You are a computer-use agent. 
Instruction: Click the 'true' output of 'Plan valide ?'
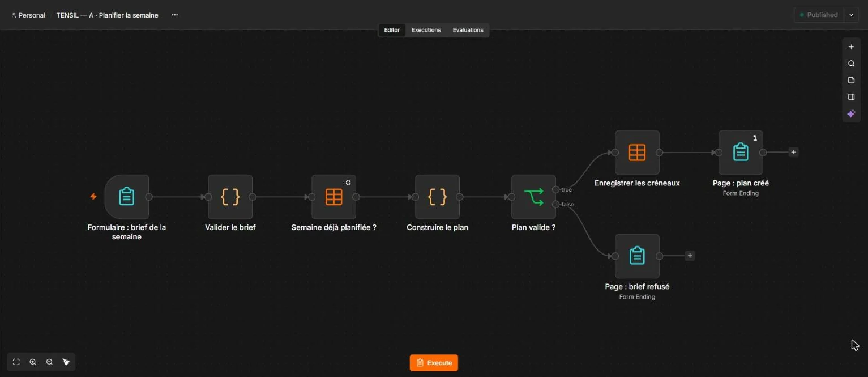pos(556,189)
